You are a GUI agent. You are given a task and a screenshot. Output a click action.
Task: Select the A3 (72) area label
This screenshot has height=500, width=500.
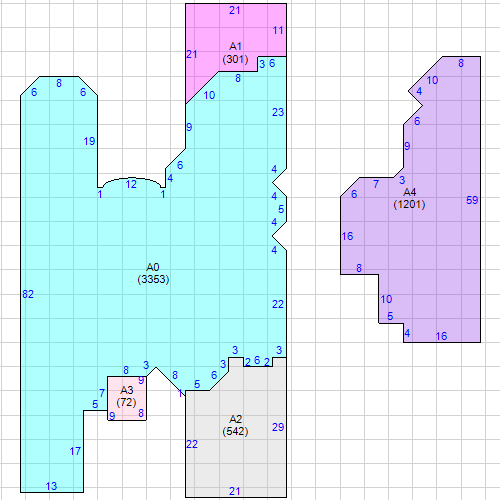[126, 396]
